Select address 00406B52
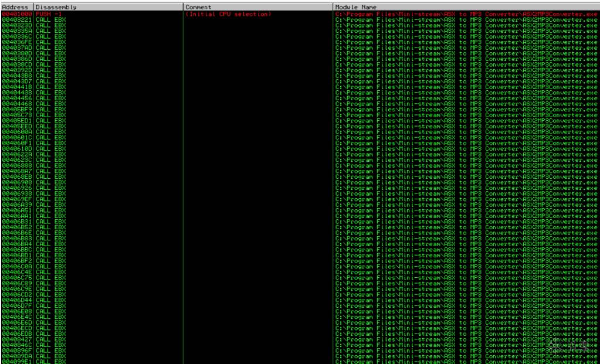Screen dimensions: 600x364 click(17, 227)
